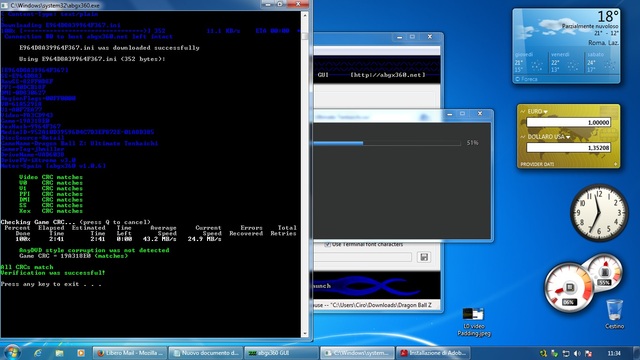This screenshot has width=640, height=360.
Task: Click PROVIDER DATI link in currency gadget
Action: click(537, 164)
